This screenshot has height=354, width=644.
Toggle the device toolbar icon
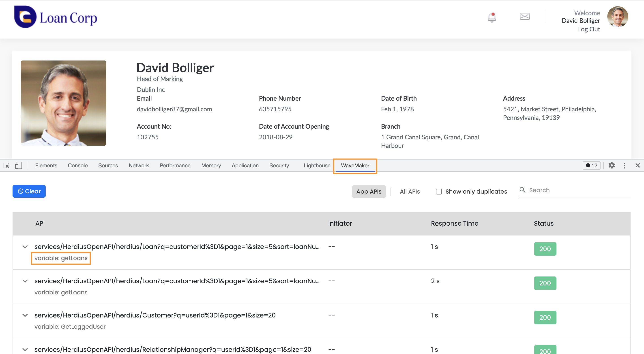click(19, 165)
